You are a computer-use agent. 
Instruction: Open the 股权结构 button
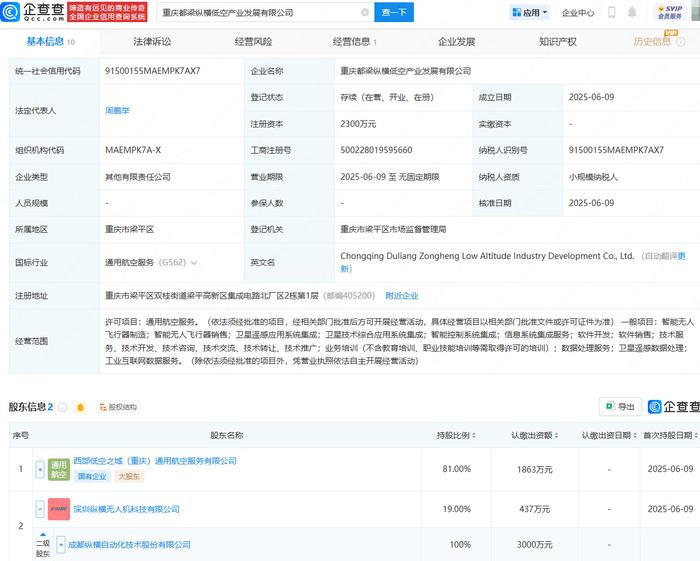click(118, 407)
